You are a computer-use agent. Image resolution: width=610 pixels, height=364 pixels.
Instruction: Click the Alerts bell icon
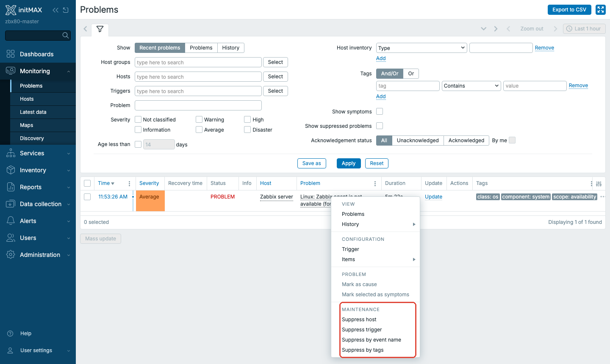coord(11,221)
